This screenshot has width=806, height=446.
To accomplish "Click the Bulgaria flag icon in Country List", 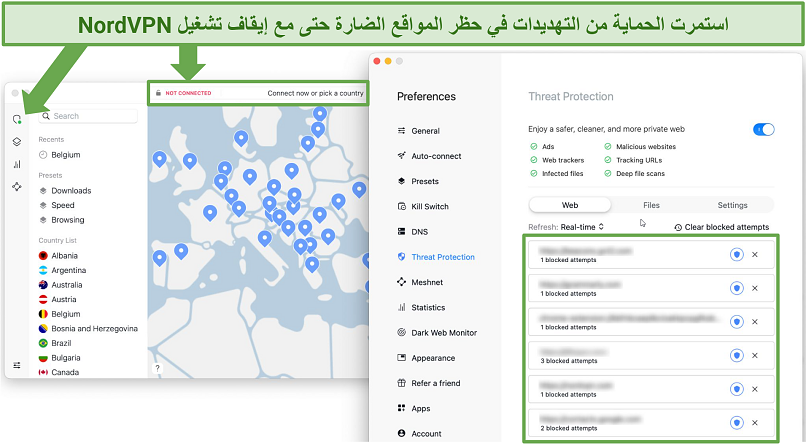I will click(43, 358).
